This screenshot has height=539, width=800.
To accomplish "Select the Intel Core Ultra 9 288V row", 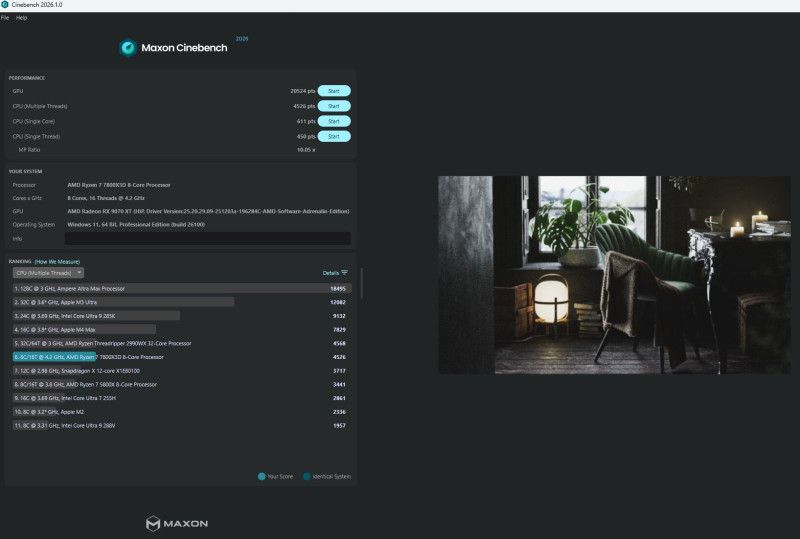I will pos(182,426).
